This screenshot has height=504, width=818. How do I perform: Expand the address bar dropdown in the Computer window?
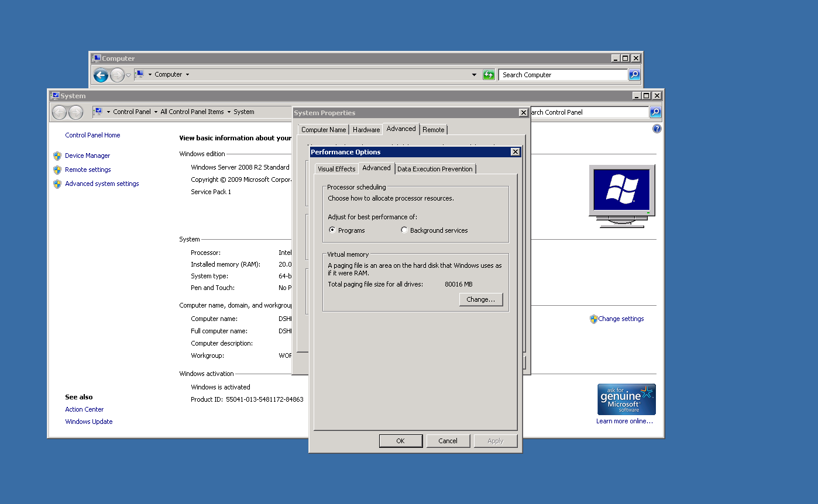[474, 74]
